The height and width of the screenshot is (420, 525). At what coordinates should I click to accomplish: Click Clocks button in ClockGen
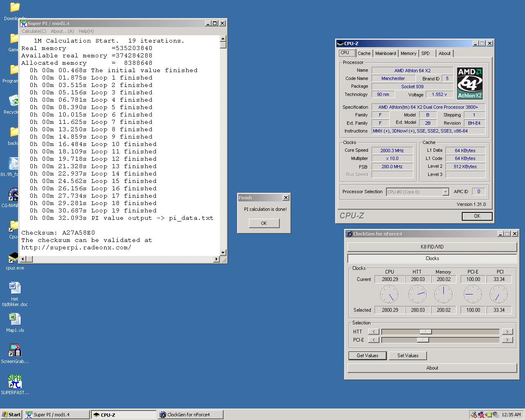coord(432,258)
